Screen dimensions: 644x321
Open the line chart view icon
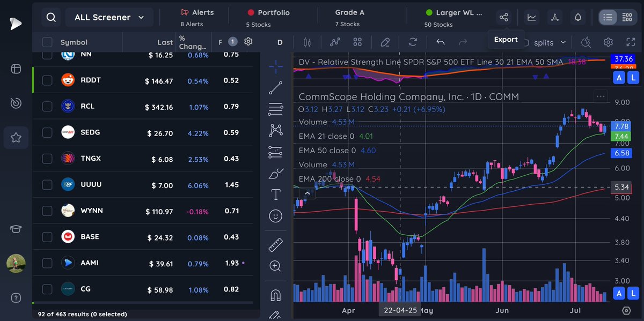click(531, 17)
